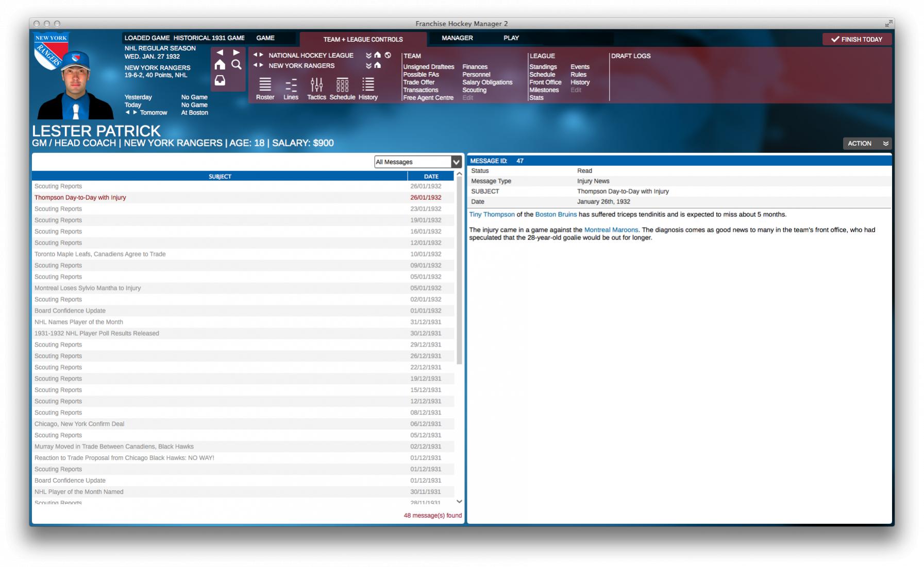Open the PLAY tab

[x=511, y=38]
